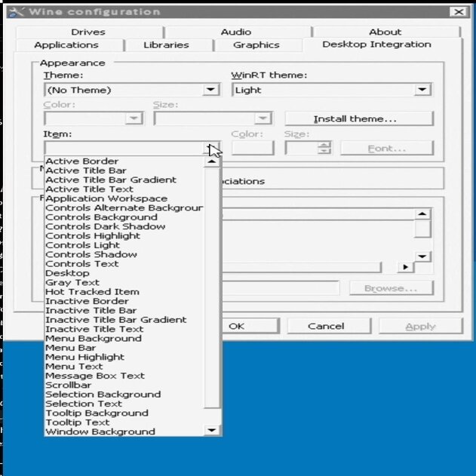Expand the WinRT theme dropdown
Image resolution: width=476 pixels, height=476 pixels.
pyautogui.click(x=422, y=90)
